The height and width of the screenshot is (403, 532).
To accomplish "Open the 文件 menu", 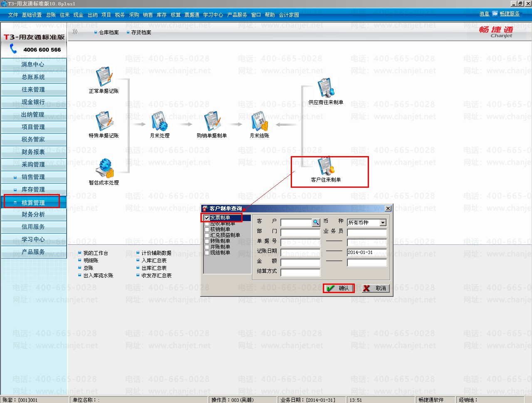I will click(13, 15).
